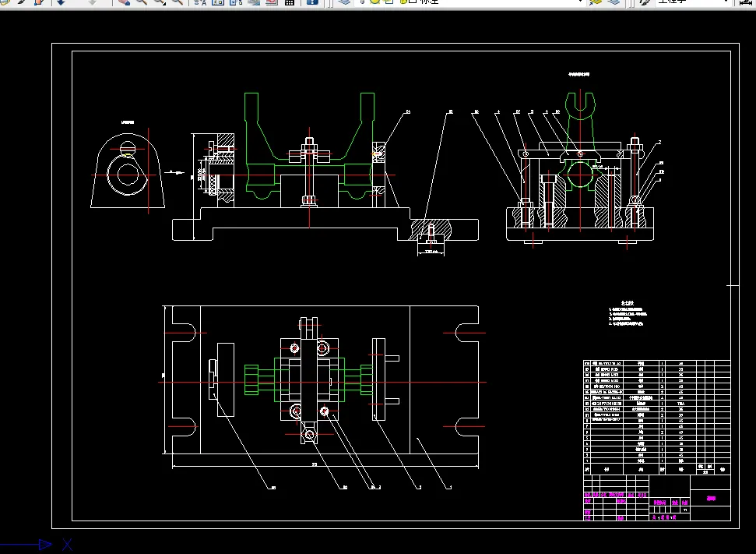
Task: Open the Layer Properties Manager icon
Action: pyautogui.click(x=344, y=2)
